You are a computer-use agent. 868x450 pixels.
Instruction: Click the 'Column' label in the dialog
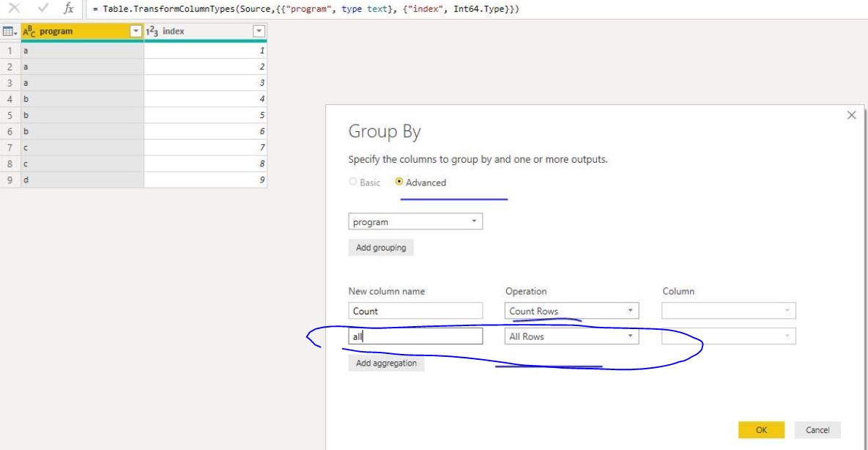pyautogui.click(x=678, y=291)
